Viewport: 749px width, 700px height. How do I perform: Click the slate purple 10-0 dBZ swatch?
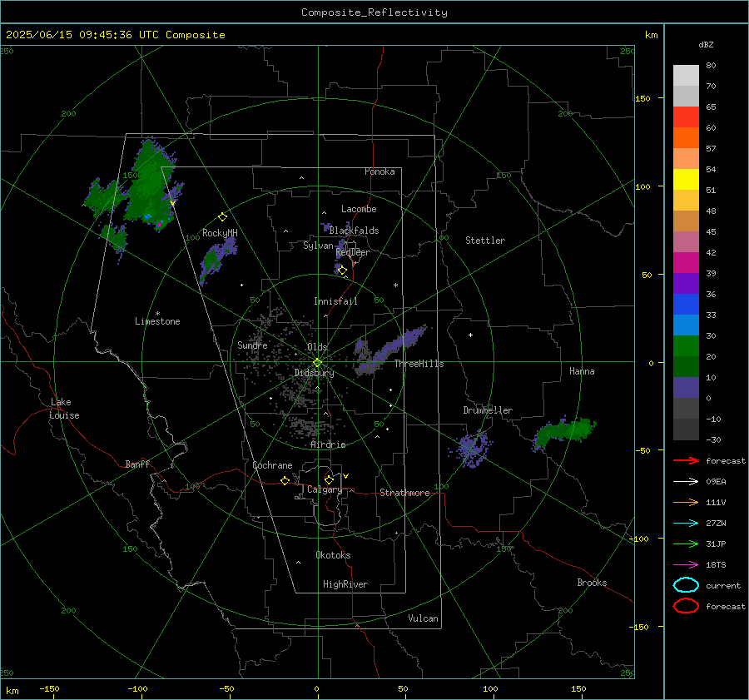pos(686,388)
